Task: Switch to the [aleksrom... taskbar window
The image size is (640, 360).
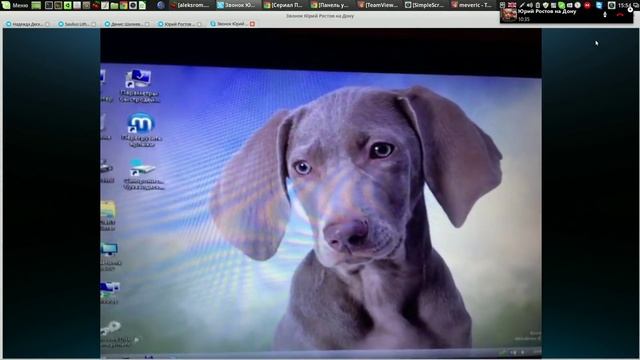Action: 190,5
